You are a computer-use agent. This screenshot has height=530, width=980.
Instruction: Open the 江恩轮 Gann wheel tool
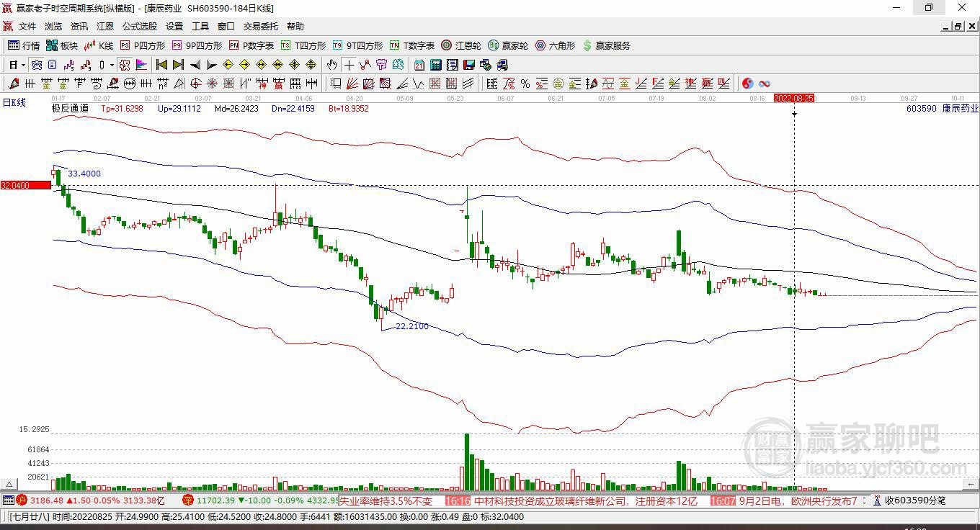(461, 45)
